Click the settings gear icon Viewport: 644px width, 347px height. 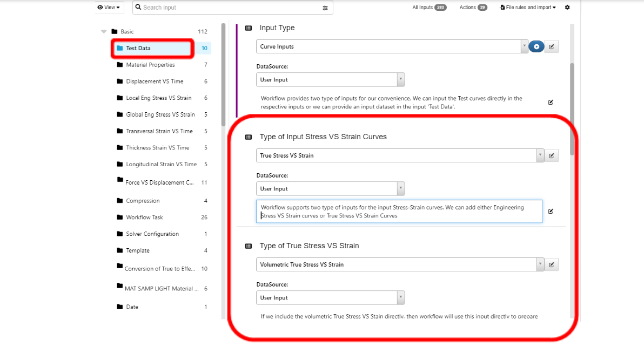pyautogui.click(x=567, y=8)
